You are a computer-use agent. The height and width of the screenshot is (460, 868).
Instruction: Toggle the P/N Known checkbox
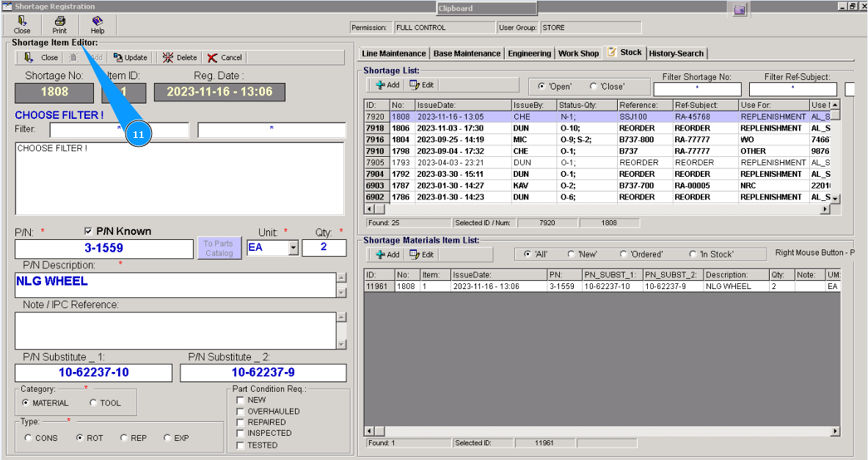pos(90,231)
